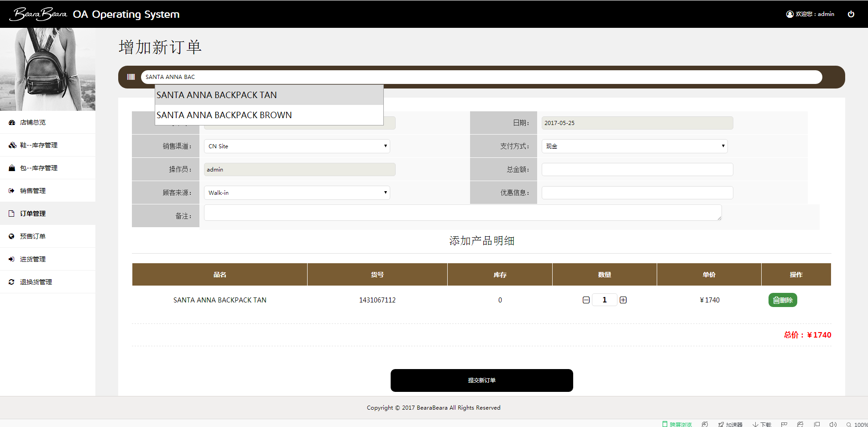Open the 顾客来源 Walk-in dropdown
Screen dimensions: 868x427
[x=297, y=193]
